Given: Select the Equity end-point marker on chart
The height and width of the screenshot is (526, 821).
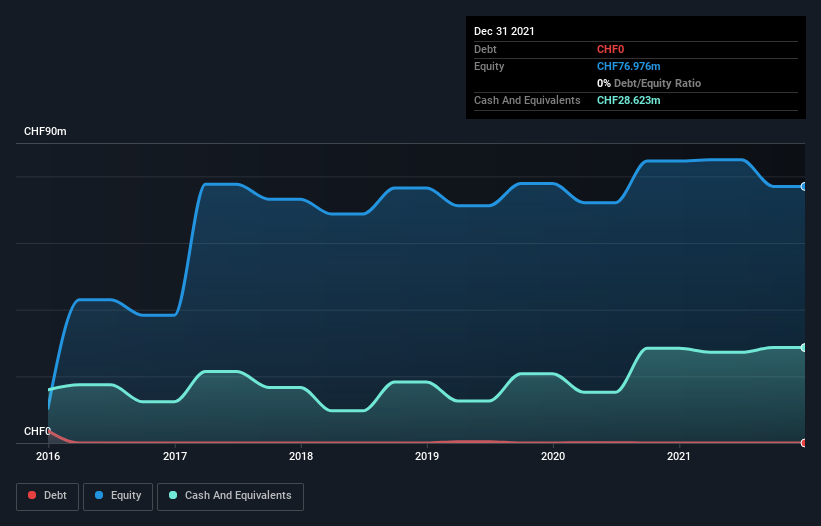Looking at the screenshot, I should click(804, 186).
